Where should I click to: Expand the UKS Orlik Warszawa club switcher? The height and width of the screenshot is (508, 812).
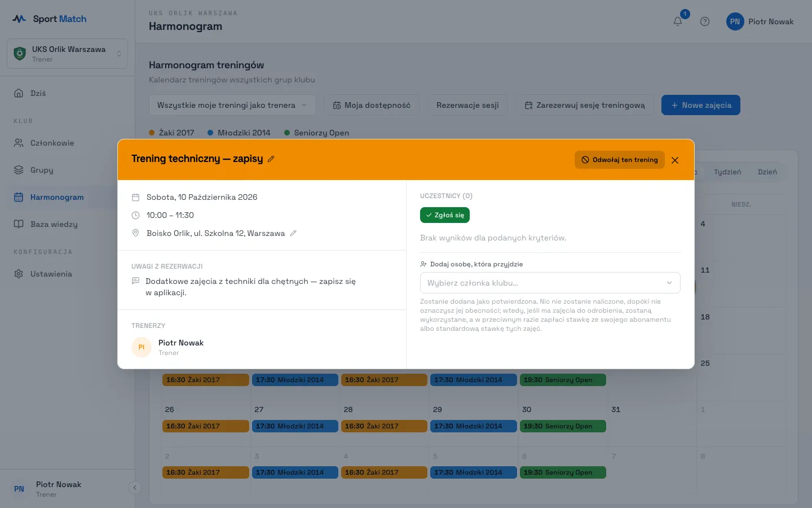67,54
